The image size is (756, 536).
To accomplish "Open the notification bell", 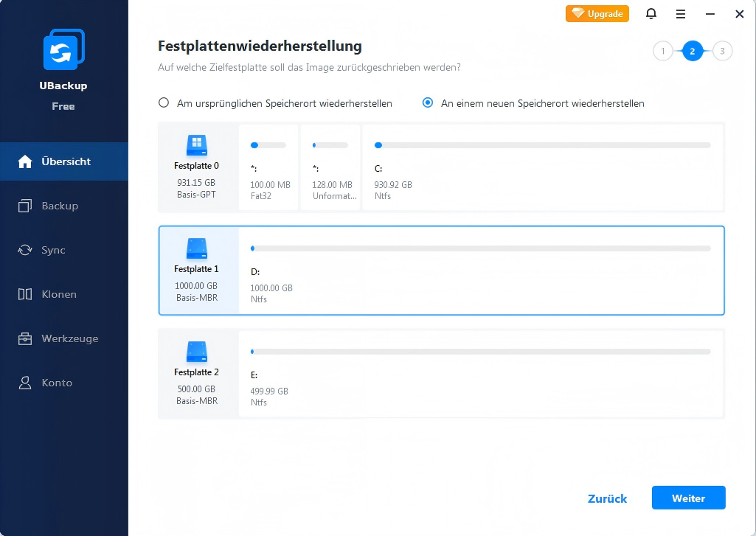I will 651,13.
